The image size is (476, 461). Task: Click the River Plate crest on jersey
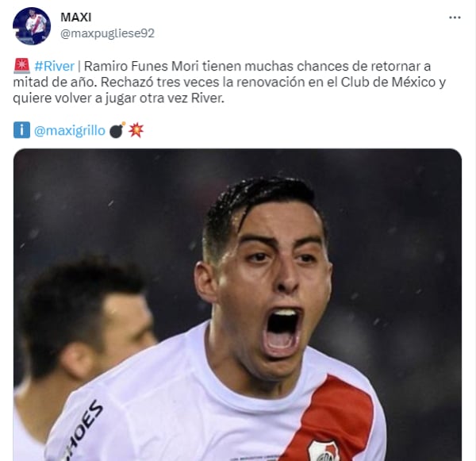point(324,451)
